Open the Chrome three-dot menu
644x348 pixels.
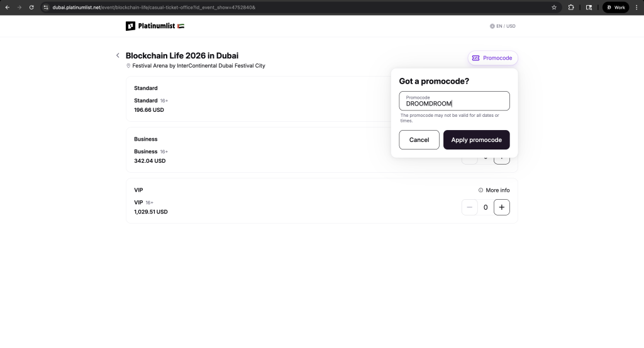point(636,8)
